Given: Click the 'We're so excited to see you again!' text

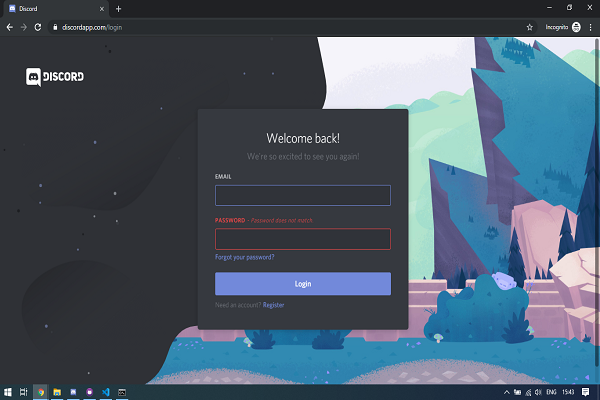Looking at the screenshot, I should click(303, 157).
